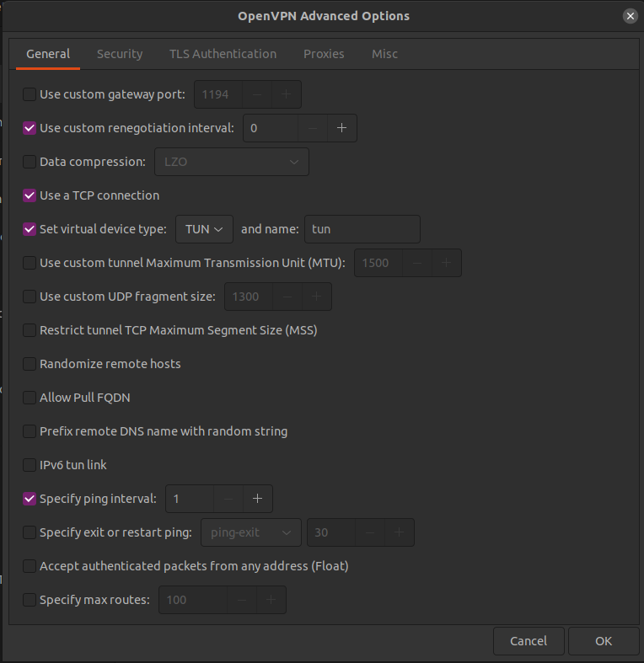Click the max routes field showing 100
The width and height of the screenshot is (644, 663).
tap(193, 600)
